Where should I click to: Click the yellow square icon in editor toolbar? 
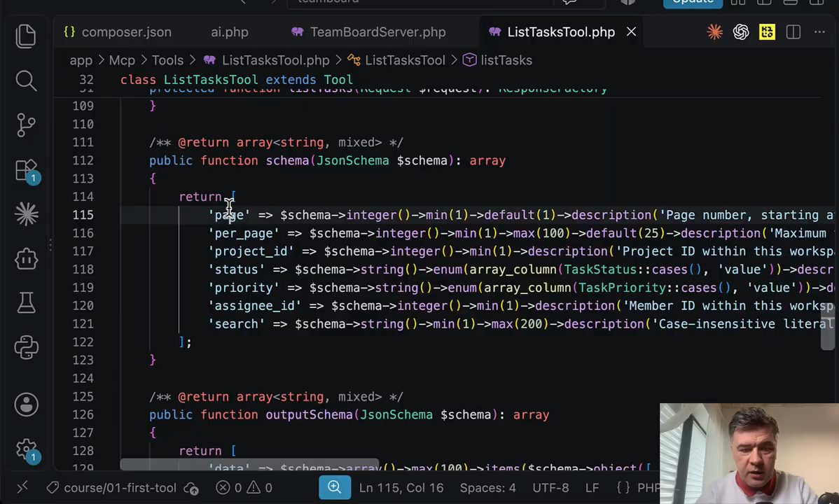click(x=767, y=32)
